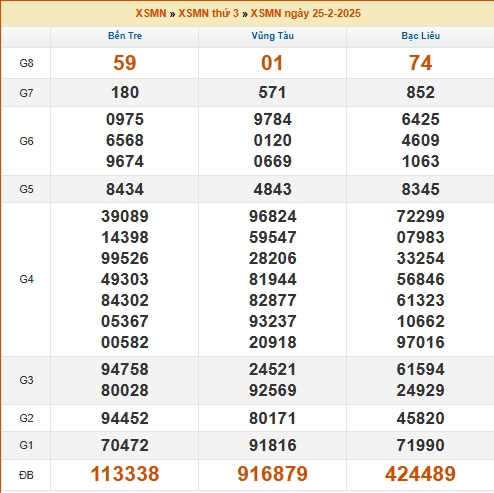Click G7 number 571
The height and width of the screenshot is (493, 494).
point(272,92)
